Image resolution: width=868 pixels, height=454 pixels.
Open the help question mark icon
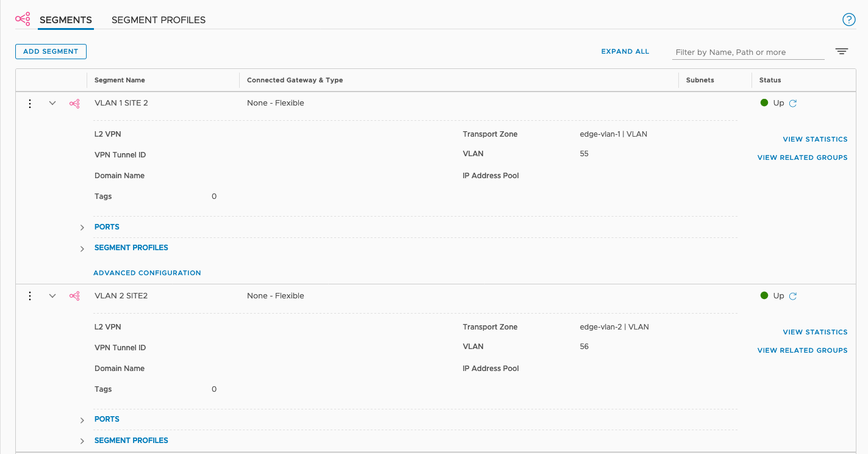coord(848,20)
